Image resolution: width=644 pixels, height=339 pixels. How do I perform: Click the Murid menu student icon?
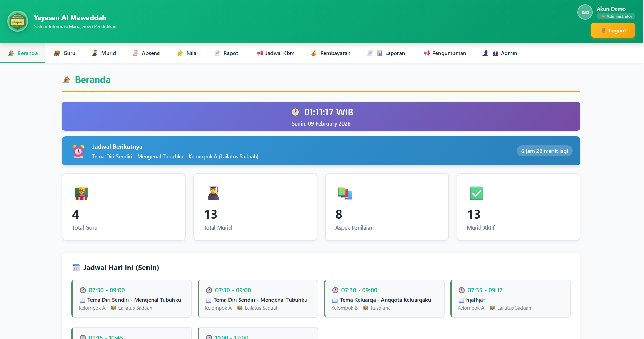(x=95, y=53)
